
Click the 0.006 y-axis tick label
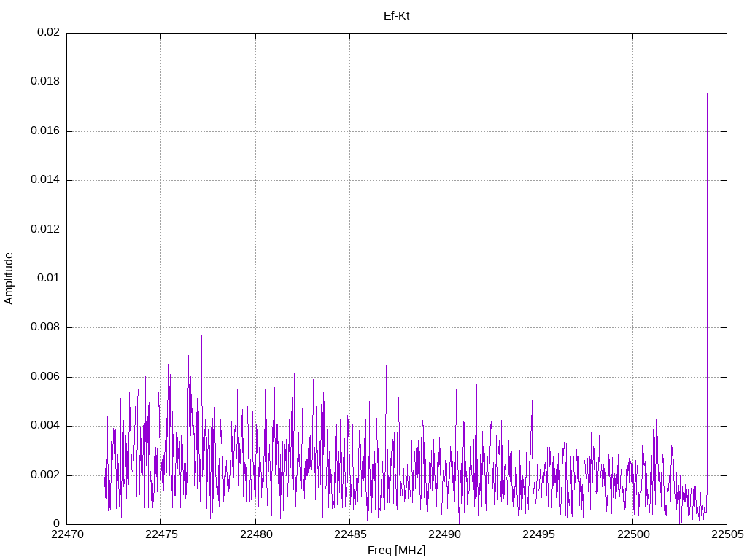point(45,377)
